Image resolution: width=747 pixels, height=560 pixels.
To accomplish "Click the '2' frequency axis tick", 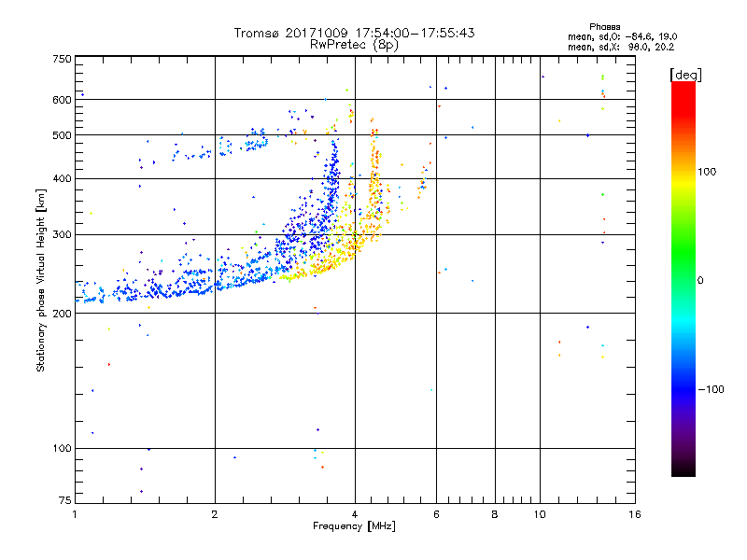I will coord(215,514).
